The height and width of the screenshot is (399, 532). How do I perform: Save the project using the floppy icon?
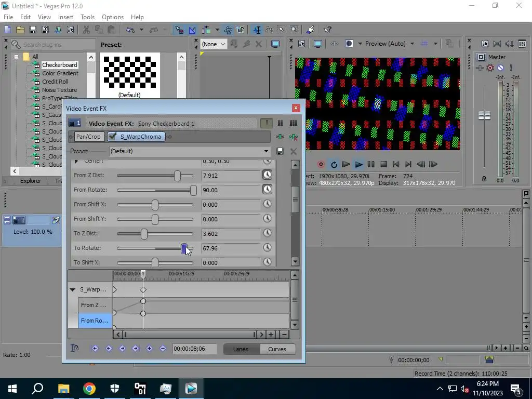tap(33, 30)
